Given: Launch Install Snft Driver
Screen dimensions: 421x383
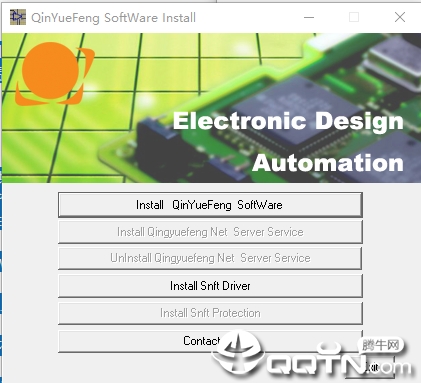Looking at the screenshot, I should click(x=210, y=286).
